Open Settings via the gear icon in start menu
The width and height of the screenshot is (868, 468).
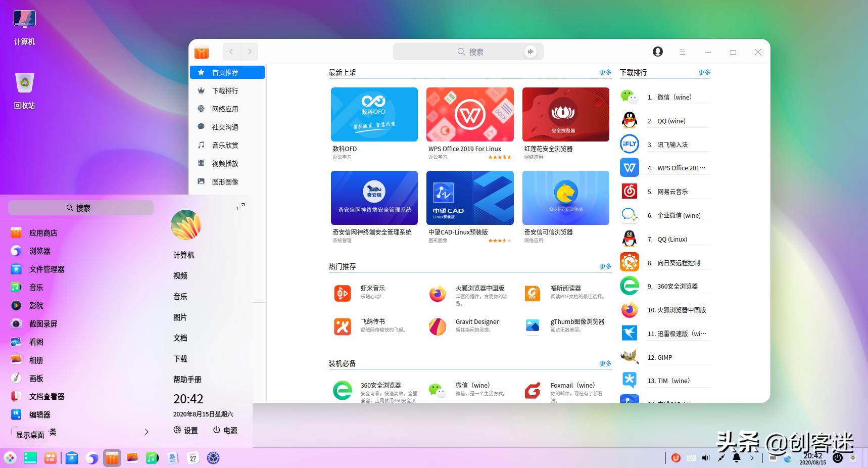185,430
